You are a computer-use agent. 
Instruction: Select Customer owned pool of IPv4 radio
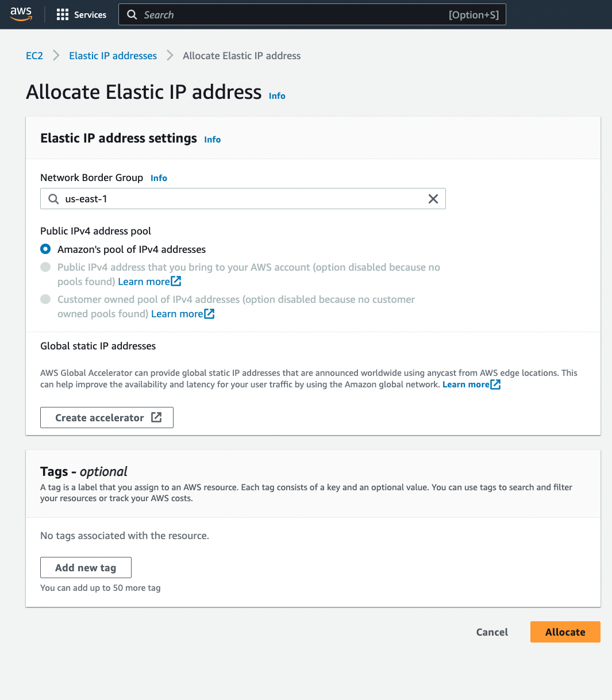45,299
